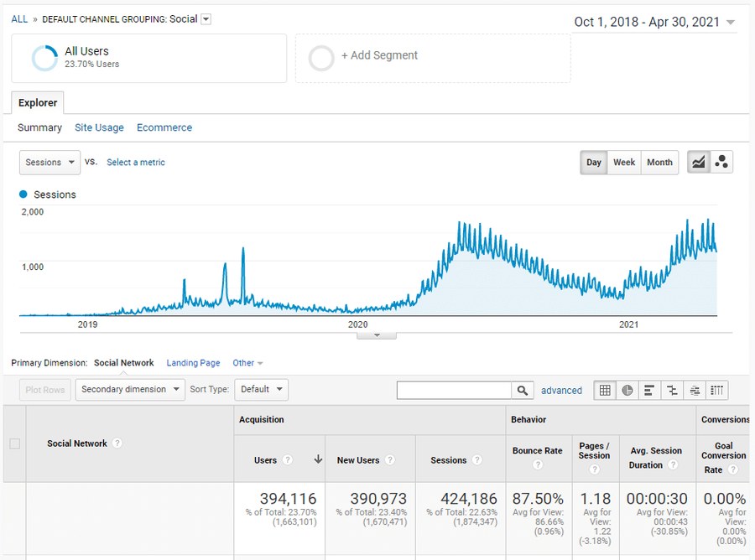Click the ALL breadcrumb link
The image size is (755, 560).
coord(19,19)
